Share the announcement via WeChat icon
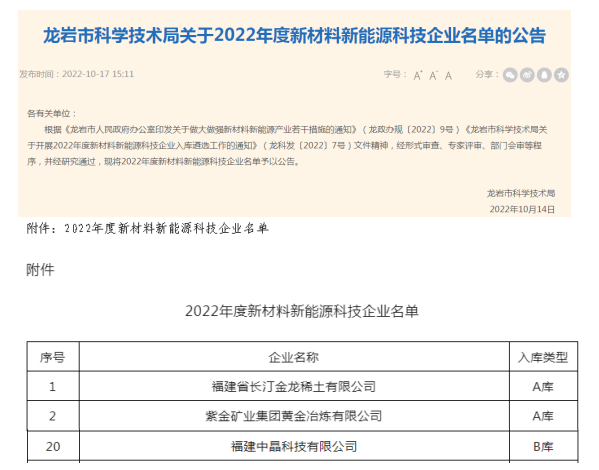The image size is (599, 470). [510, 75]
